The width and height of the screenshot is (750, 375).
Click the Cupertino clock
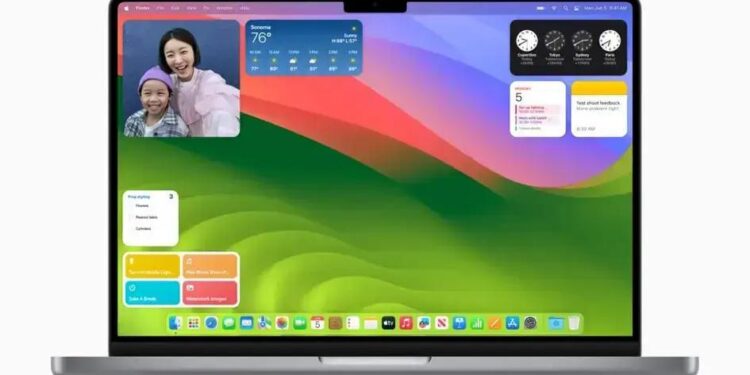527,41
